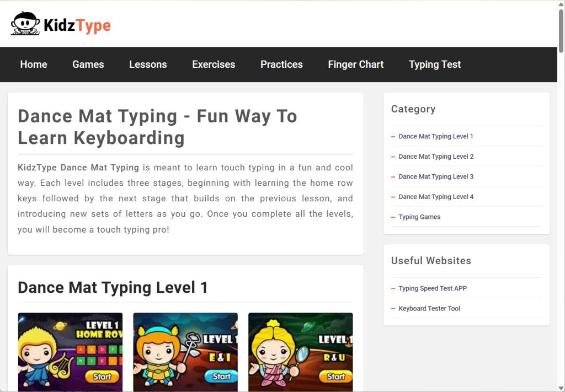Click the page vertical scrollbar thumb
Screen dimensions: 565x392
click(561, 30)
